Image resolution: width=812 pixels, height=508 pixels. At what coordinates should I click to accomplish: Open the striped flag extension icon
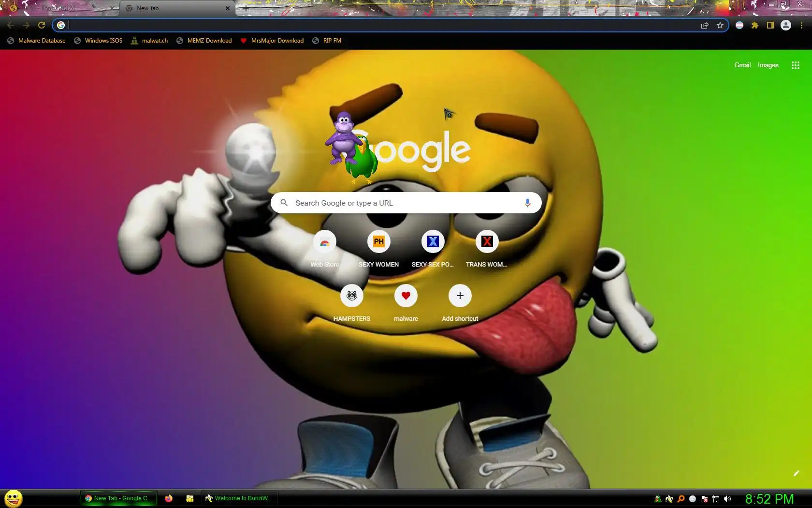(739, 25)
